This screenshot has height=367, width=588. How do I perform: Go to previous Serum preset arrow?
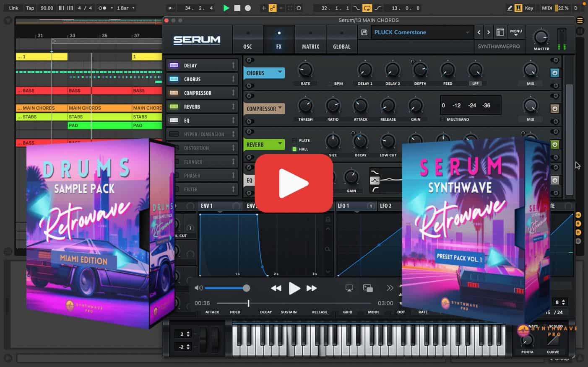pos(479,32)
